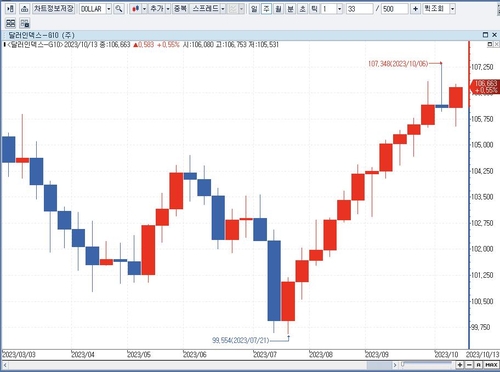Click the zoom out minus button at bottom
The image size is (500, 372).
[469, 365]
